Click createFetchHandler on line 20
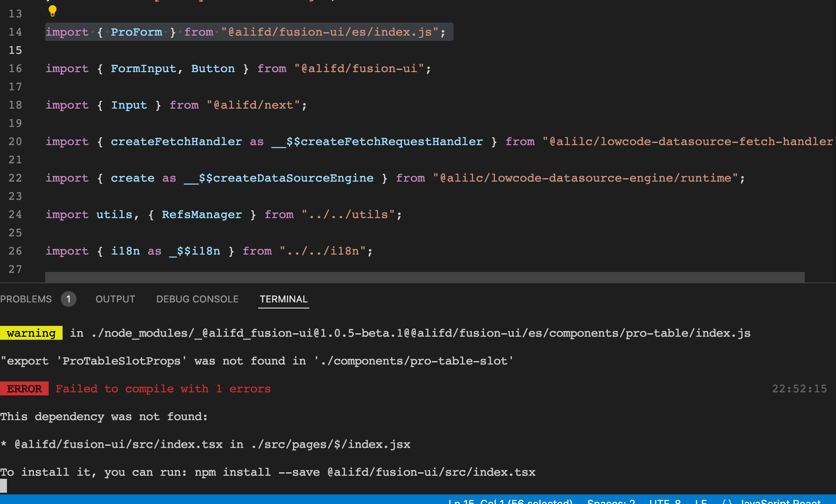 tap(176, 142)
